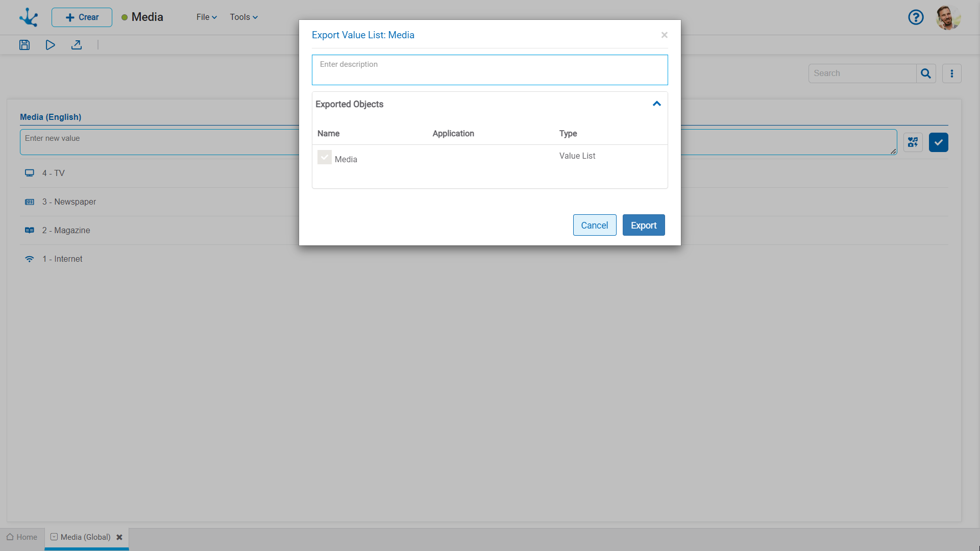
Task: Click the Cancel button
Action: tap(594, 226)
